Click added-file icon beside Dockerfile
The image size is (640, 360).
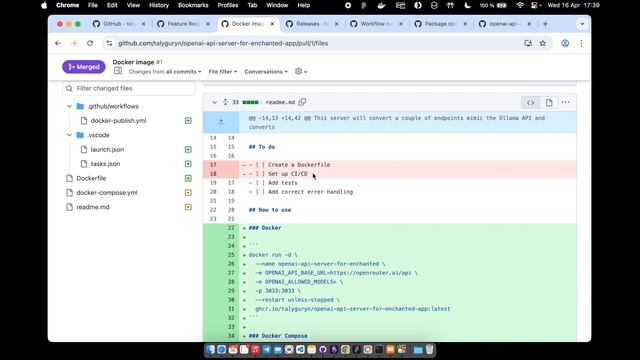point(188,178)
